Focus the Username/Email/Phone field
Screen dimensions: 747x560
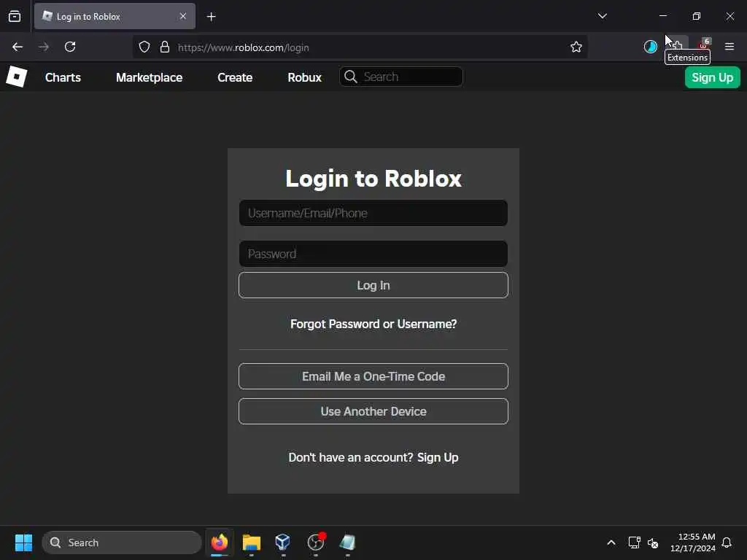373,213
